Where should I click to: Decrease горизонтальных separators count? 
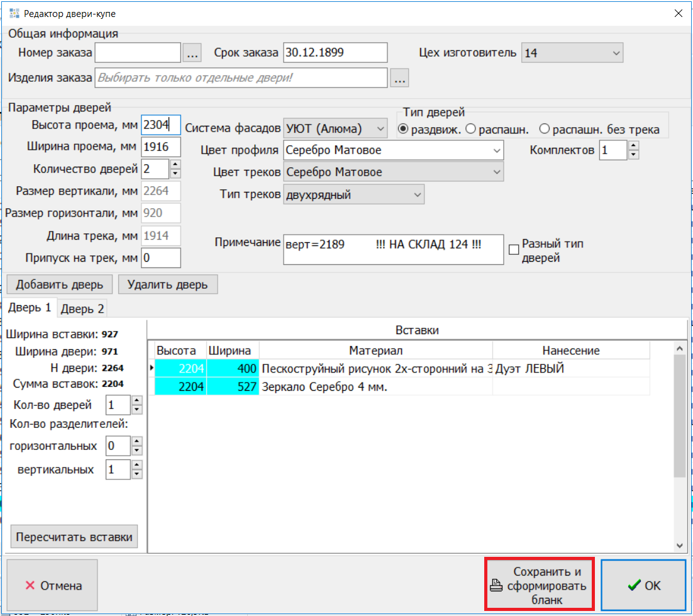[x=137, y=451]
